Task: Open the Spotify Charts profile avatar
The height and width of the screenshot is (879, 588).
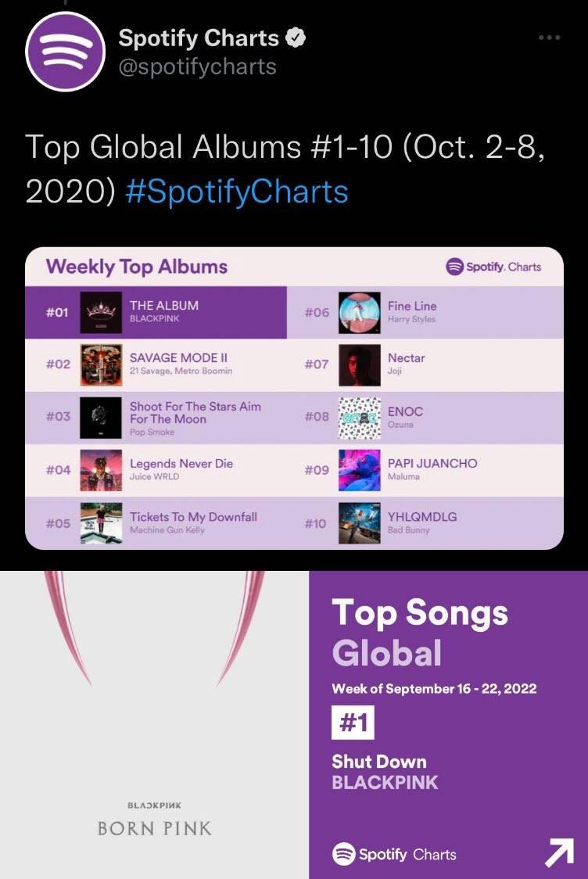Action: [66, 51]
